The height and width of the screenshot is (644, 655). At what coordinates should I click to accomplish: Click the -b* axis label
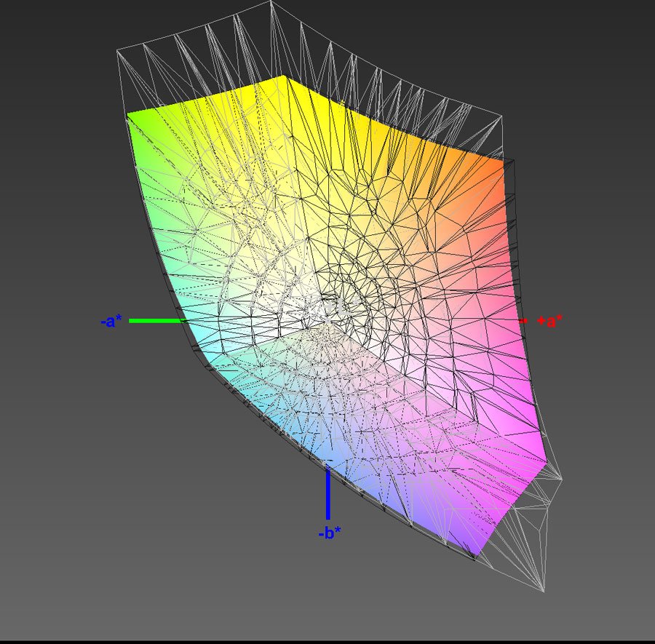[x=330, y=533]
